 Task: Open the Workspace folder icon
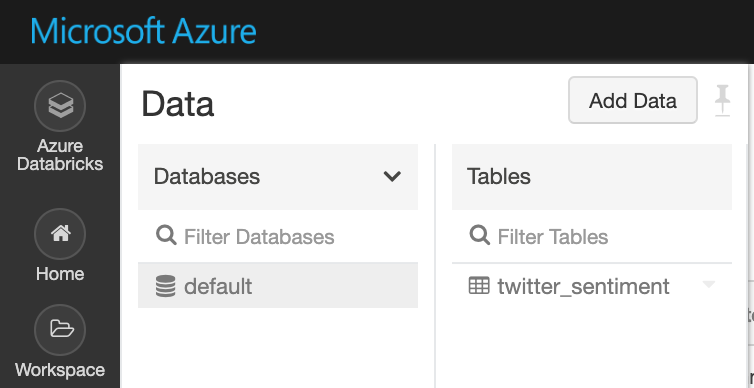[x=60, y=330]
